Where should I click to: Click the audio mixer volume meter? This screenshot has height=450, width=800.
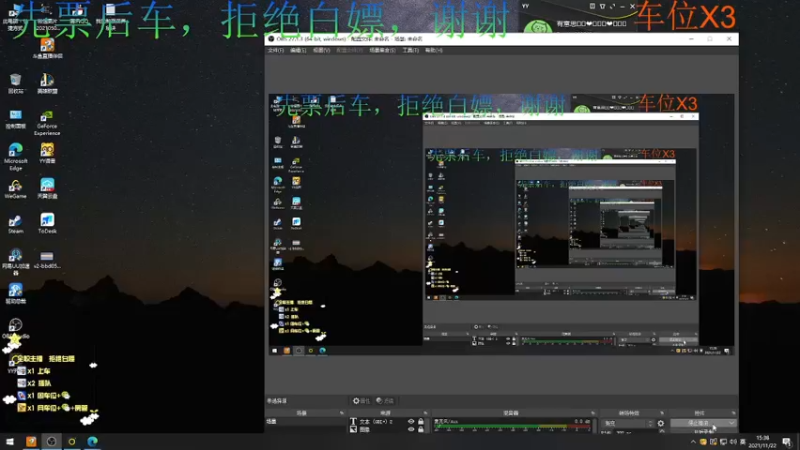pyautogui.click(x=512, y=426)
